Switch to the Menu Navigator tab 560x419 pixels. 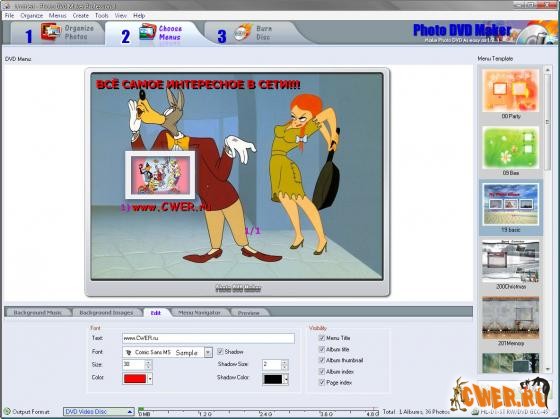[x=199, y=313]
